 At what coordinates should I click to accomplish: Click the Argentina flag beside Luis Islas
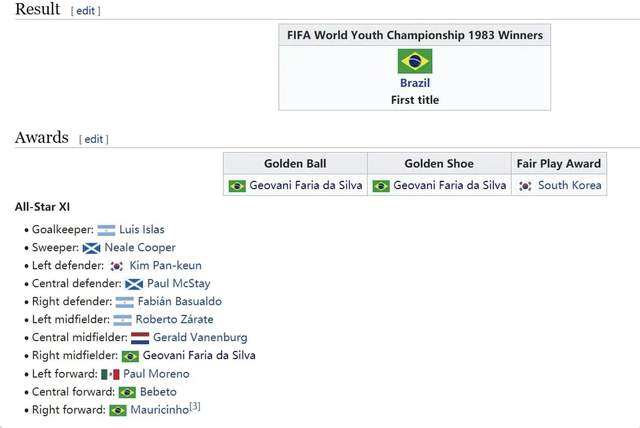pos(106,230)
